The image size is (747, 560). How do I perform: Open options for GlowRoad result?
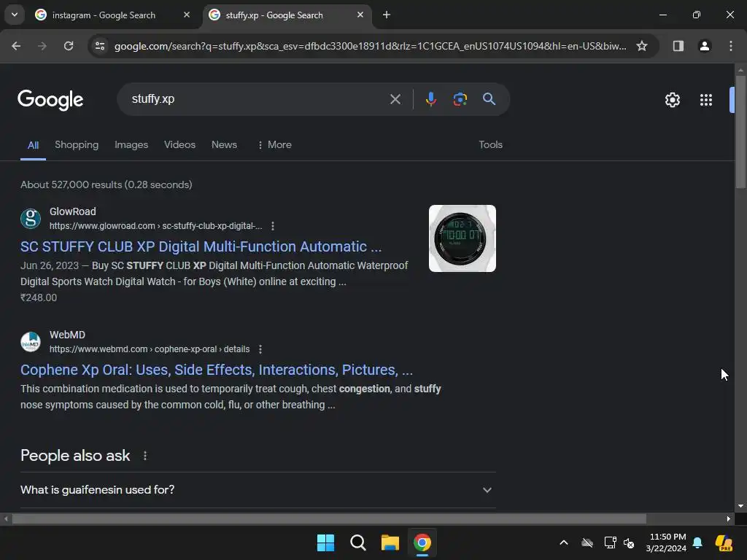273,226
